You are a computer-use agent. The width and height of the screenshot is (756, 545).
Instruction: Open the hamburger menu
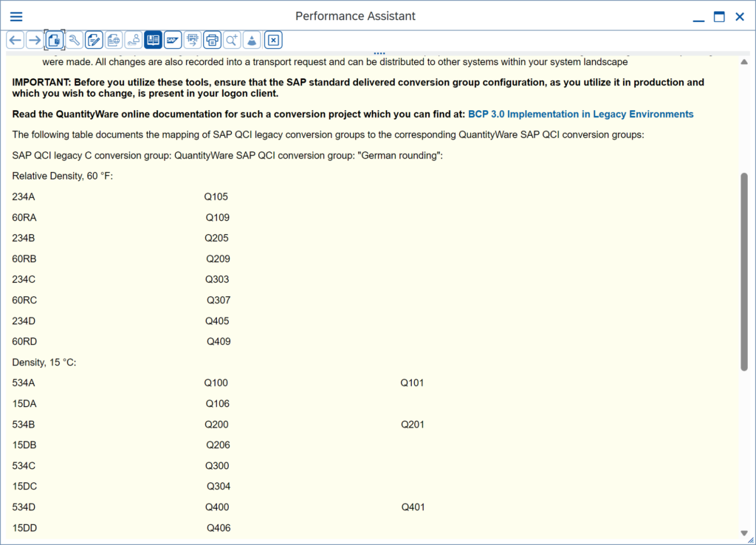16,16
